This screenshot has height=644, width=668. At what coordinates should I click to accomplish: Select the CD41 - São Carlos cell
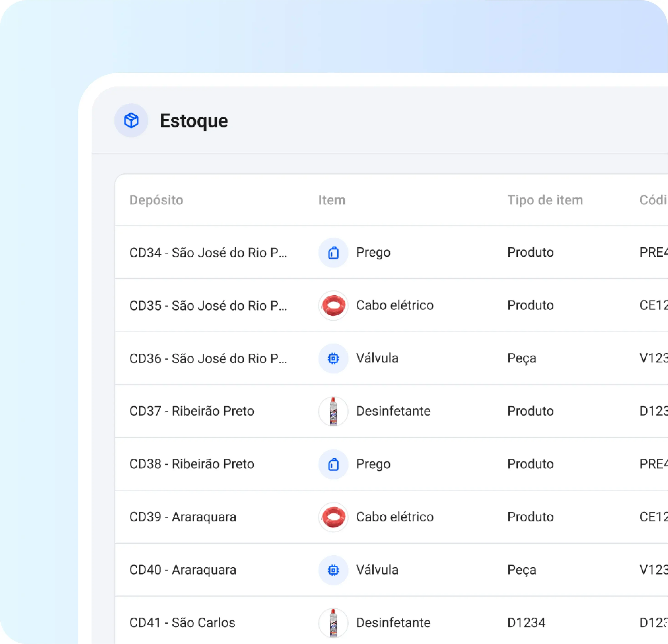point(182,623)
